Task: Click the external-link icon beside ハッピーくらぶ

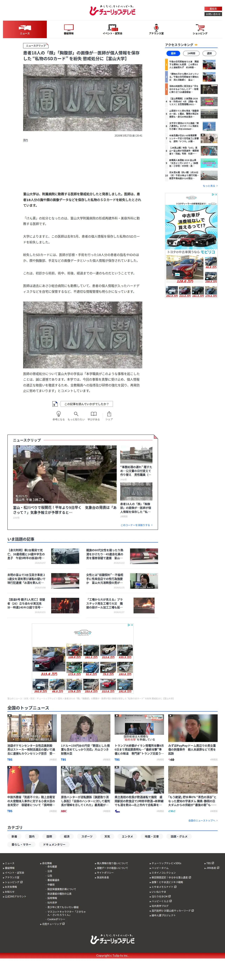Action: 171,901
